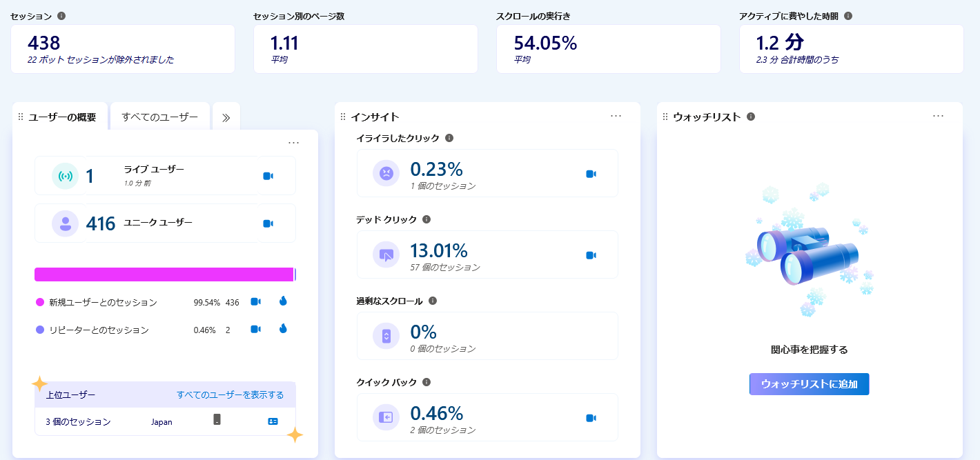Open heatmap for リピーターとのセッション
The width and height of the screenshot is (980, 460).
coord(283,329)
